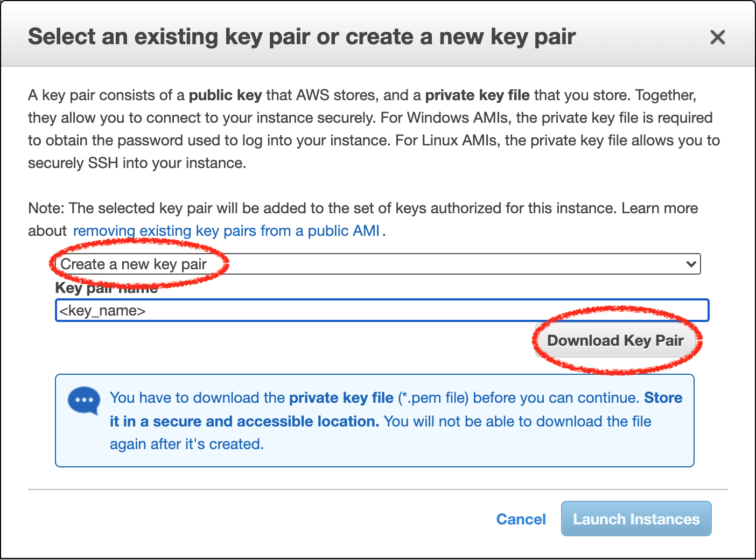
Task: Open the 'Create a new key pair' dropdown
Action: point(378,264)
